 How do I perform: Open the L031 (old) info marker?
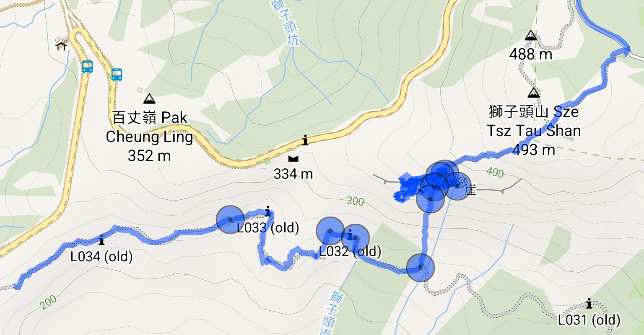coord(589,303)
